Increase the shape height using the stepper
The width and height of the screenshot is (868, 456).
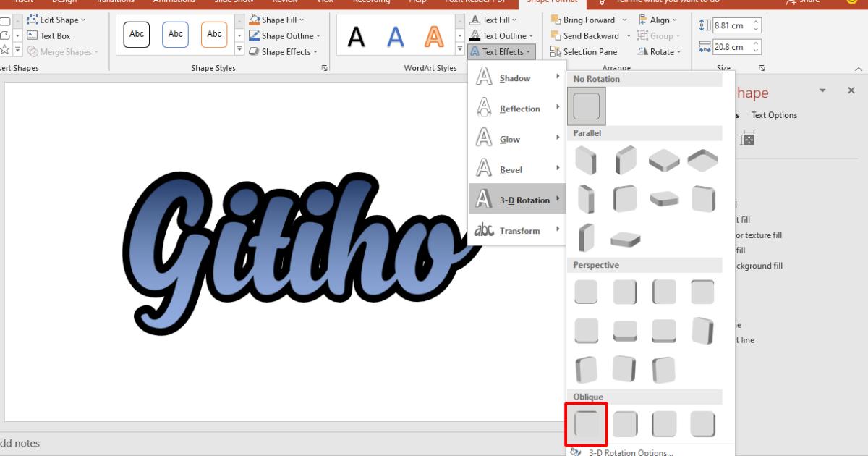pyautogui.click(x=757, y=21)
